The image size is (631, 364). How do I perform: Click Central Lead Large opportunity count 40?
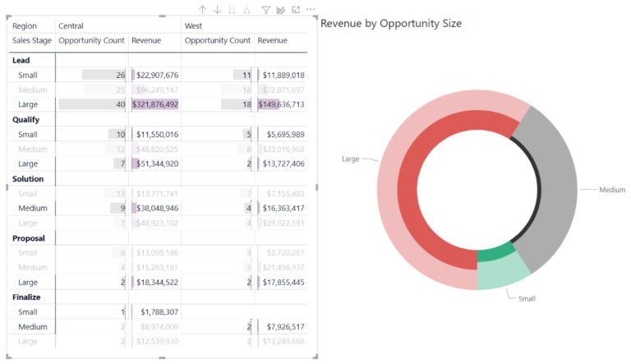pos(121,104)
